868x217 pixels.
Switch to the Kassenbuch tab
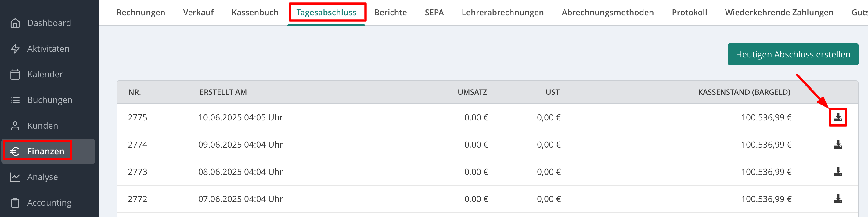pos(255,13)
